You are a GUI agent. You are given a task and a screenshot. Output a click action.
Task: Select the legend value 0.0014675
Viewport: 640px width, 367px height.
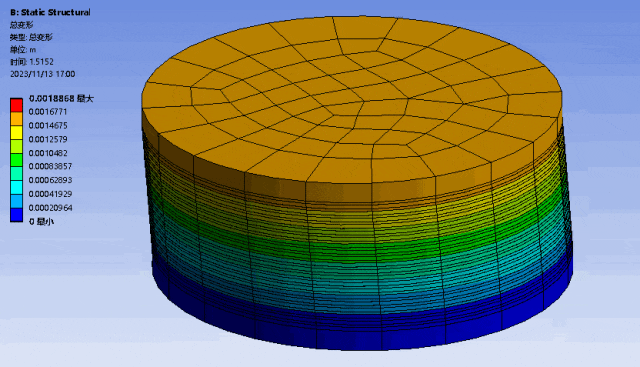click(48, 125)
